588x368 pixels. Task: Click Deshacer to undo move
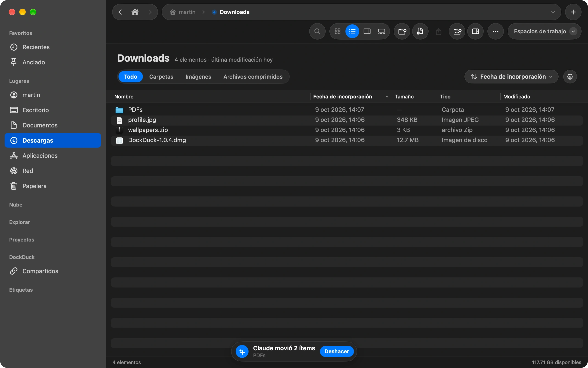pyautogui.click(x=336, y=351)
